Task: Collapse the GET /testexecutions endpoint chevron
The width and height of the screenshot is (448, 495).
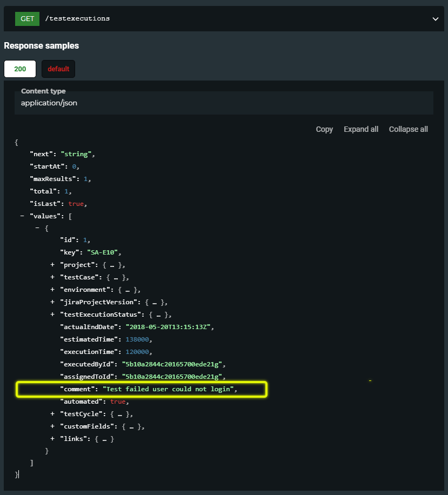Action: 435,19
